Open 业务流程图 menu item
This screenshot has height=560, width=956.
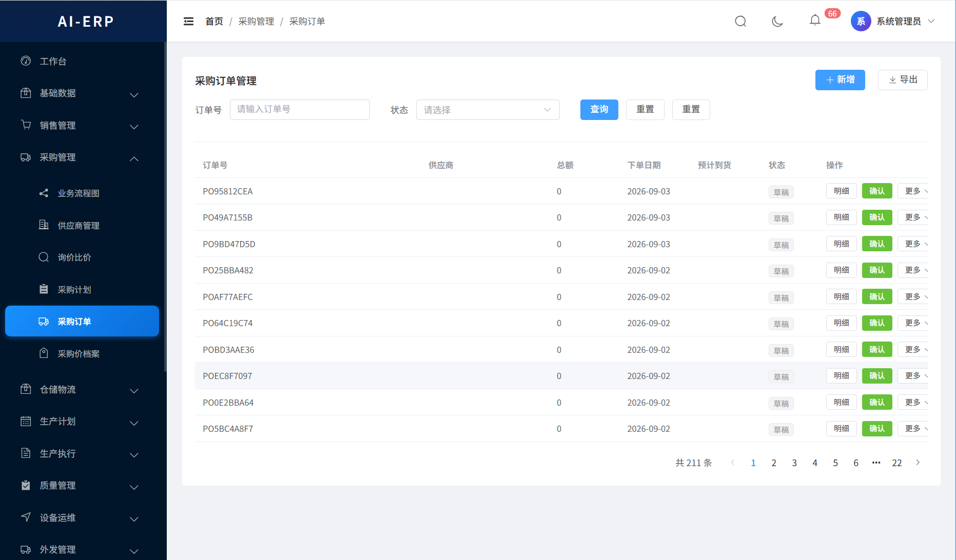pyautogui.click(x=82, y=193)
